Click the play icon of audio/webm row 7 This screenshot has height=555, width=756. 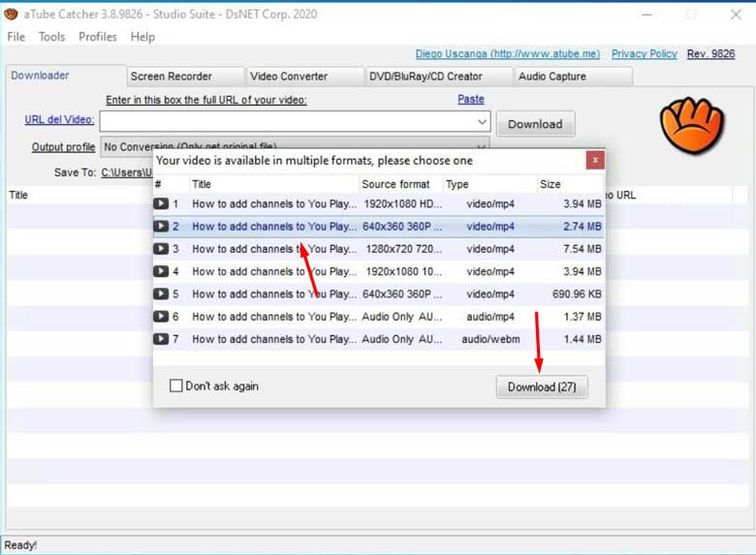tap(161, 339)
